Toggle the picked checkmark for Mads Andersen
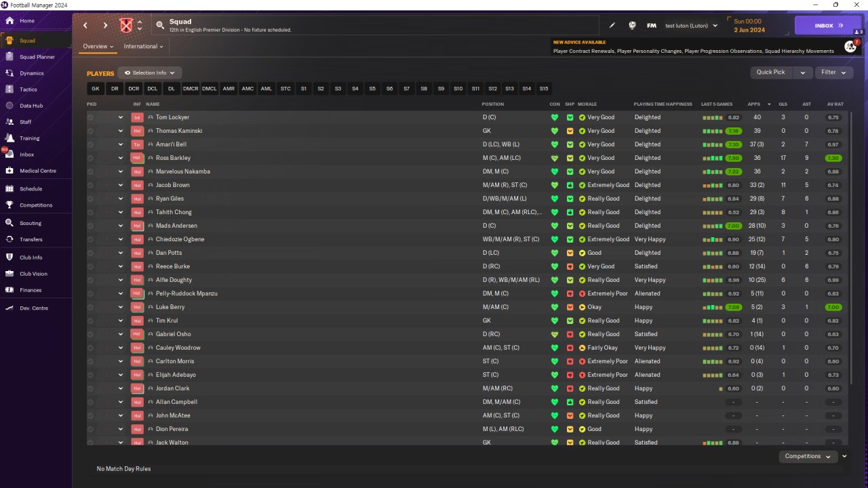Image resolution: width=868 pixels, height=488 pixels. pyautogui.click(x=90, y=226)
